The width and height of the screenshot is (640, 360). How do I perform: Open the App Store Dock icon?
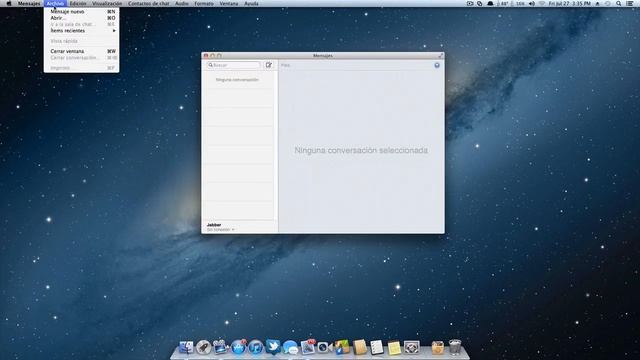click(238, 347)
